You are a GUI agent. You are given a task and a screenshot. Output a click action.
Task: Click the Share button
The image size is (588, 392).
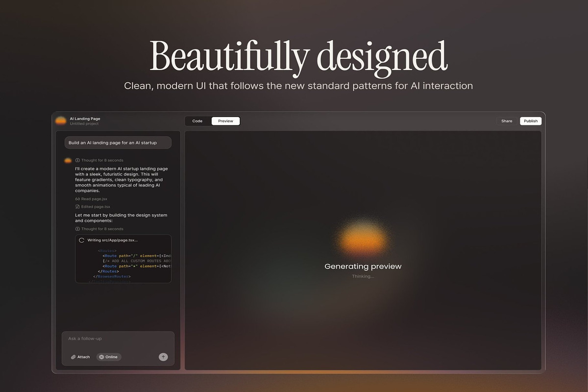[x=507, y=121]
